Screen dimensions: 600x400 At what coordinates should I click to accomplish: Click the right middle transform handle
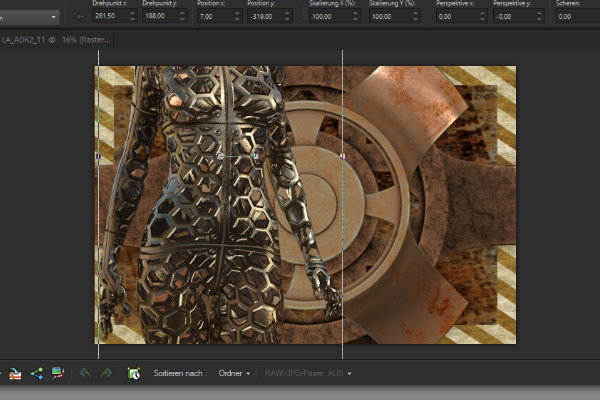343,157
